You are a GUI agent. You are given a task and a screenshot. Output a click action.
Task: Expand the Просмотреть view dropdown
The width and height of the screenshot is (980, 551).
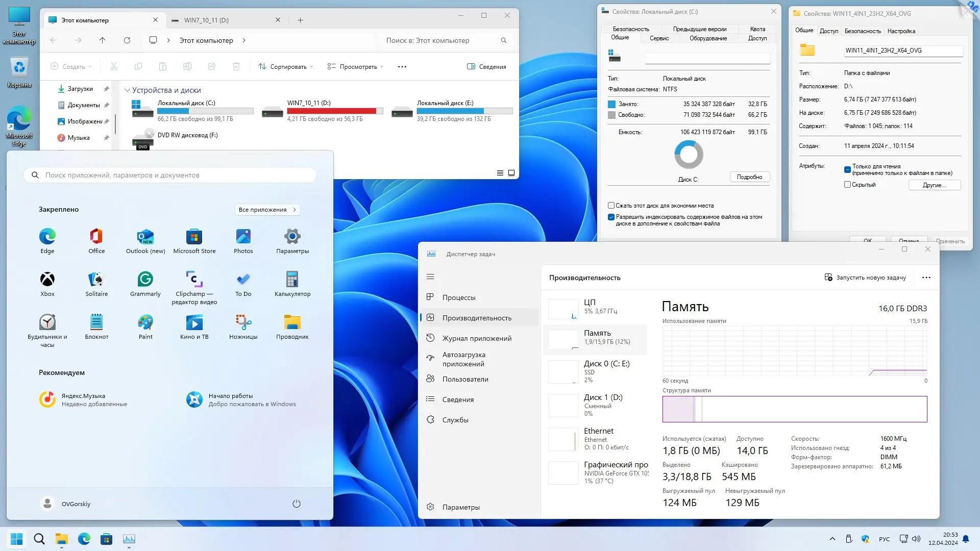coord(355,67)
